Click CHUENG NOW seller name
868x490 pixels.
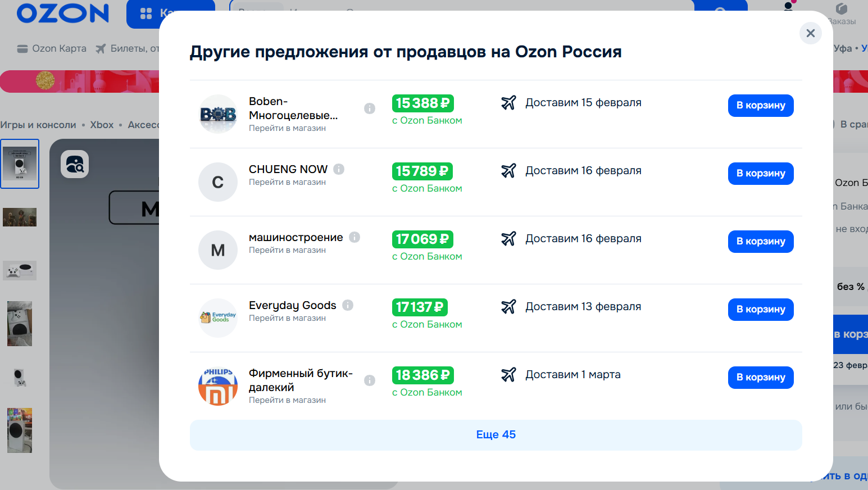coord(288,169)
